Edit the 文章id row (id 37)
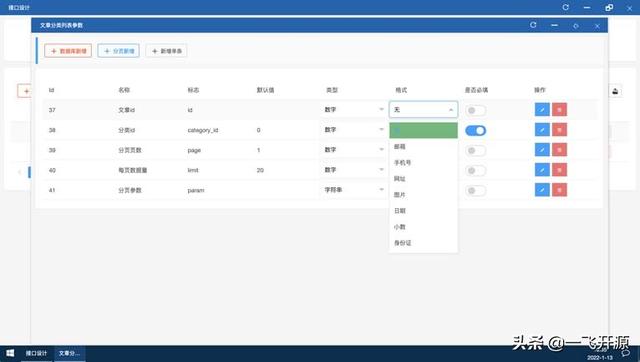This screenshot has width=640, height=362. [542, 109]
